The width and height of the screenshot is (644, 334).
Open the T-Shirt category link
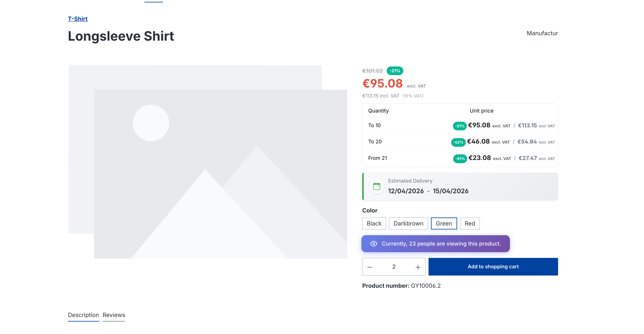pos(77,19)
